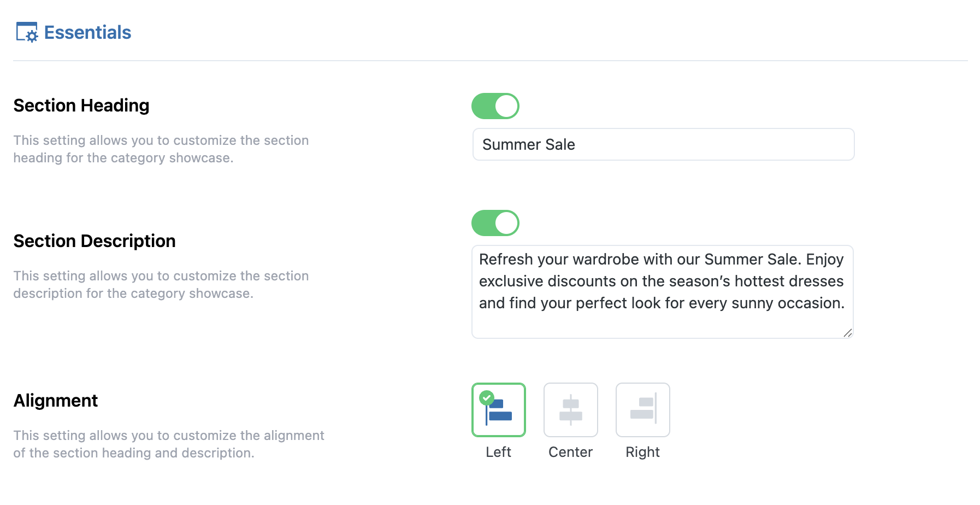The width and height of the screenshot is (980, 505).
Task: Select the Center alignment icon
Action: [x=570, y=410]
